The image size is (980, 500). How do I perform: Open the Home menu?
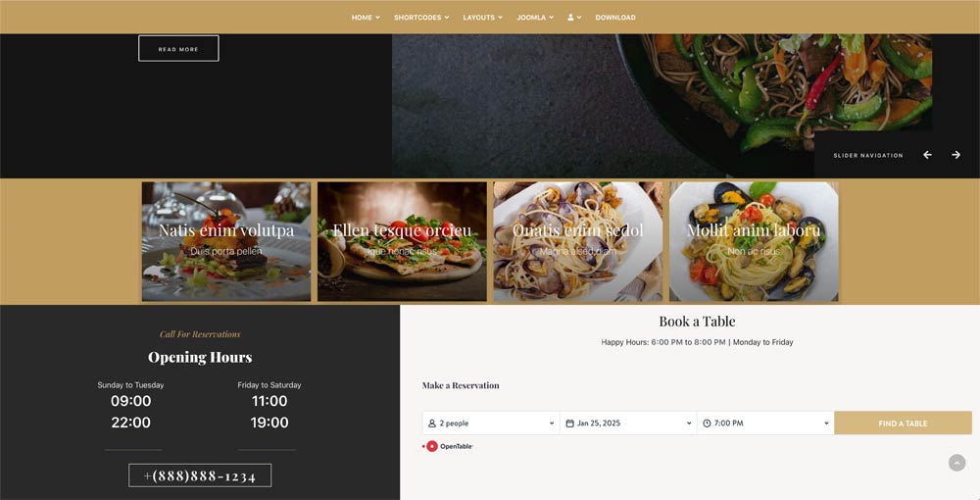[366, 18]
